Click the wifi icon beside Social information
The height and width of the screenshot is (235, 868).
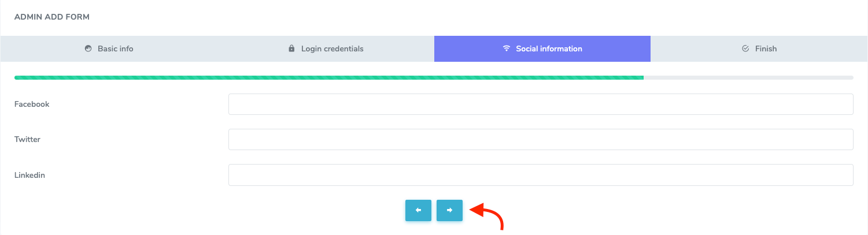tap(507, 49)
